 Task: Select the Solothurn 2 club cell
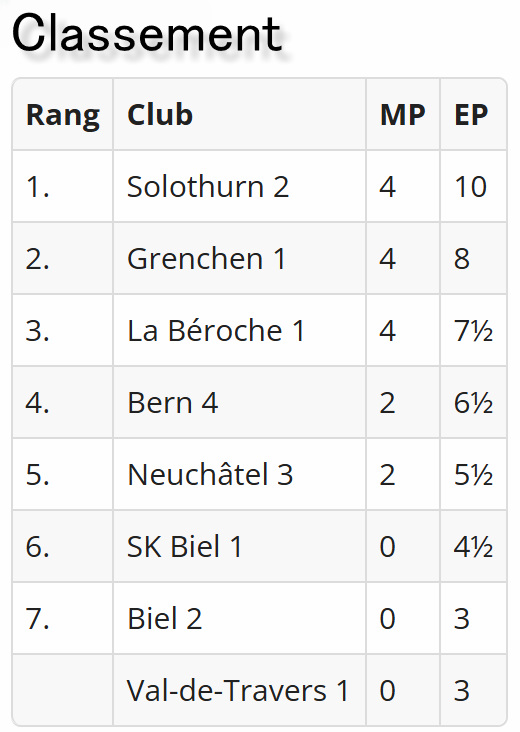pos(239,187)
